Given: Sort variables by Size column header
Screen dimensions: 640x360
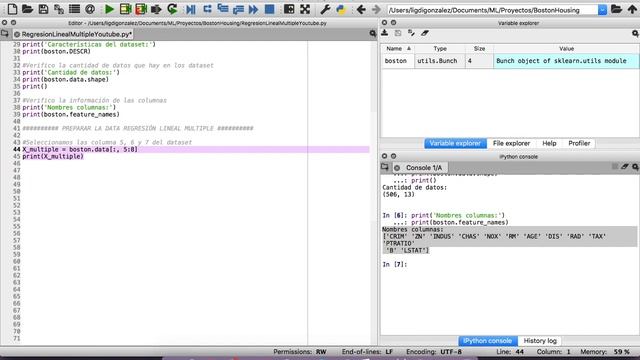Looking at the screenshot, I should coord(479,49).
